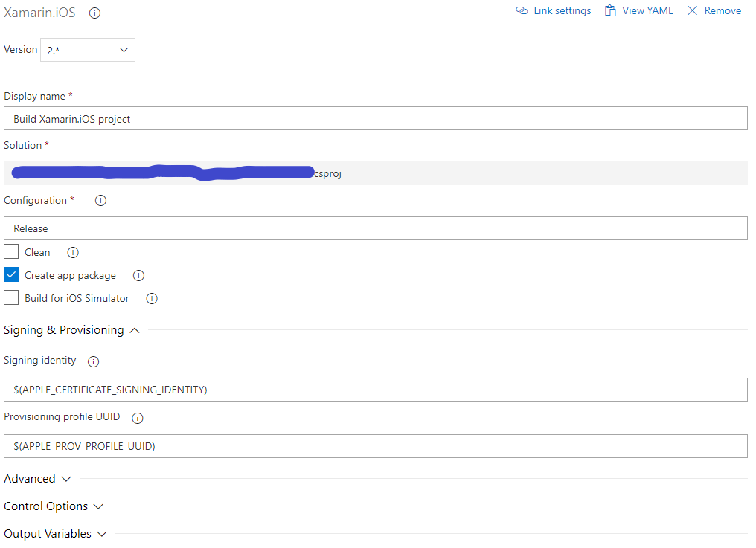Click the Create app package label

tap(71, 275)
